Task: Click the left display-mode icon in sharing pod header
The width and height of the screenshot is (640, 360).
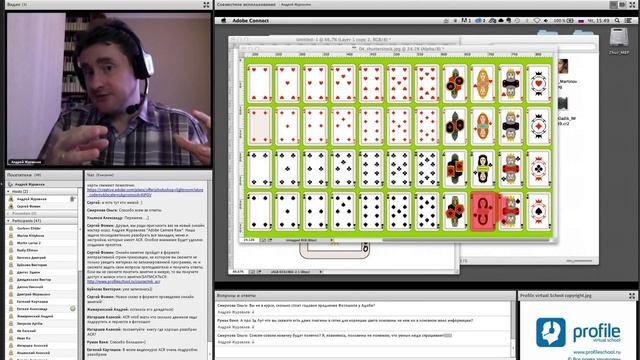Action: (613, 4)
